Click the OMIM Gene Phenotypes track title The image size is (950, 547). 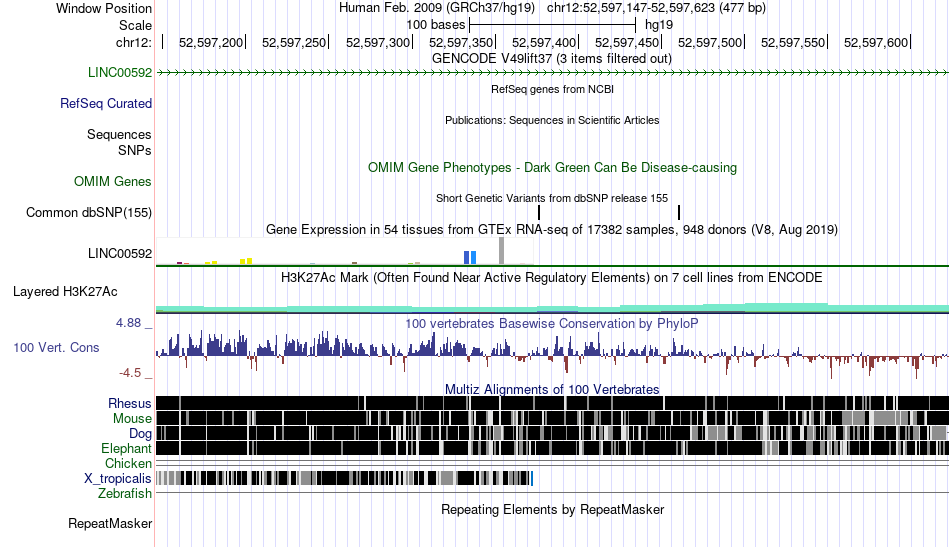pyautogui.click(x=552, y=168)
